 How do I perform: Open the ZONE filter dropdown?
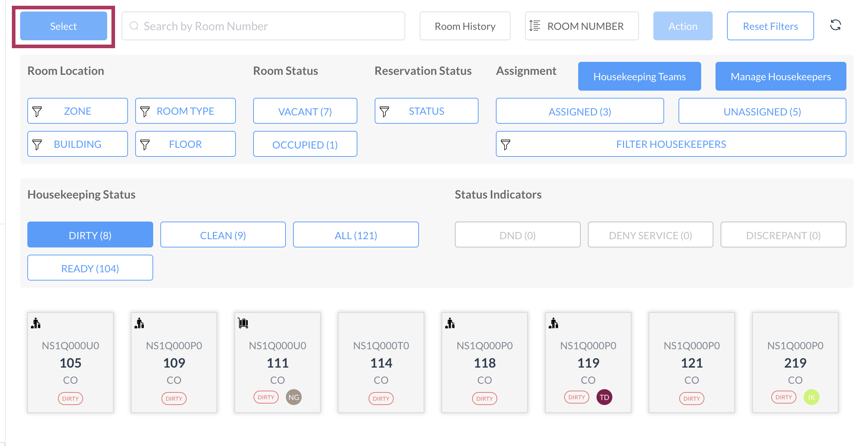(77, 111)
